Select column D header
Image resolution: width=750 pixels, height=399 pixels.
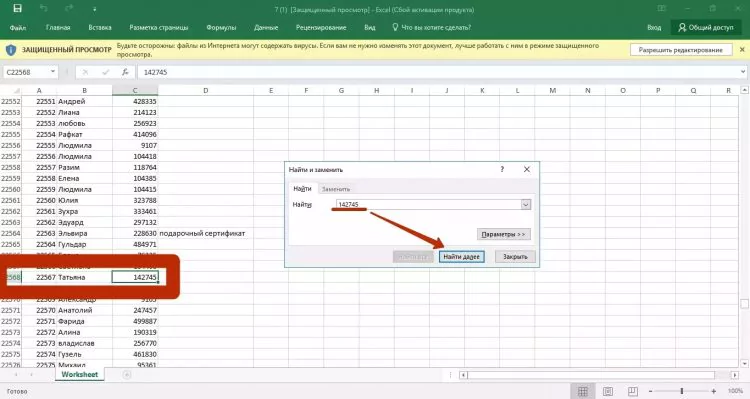(206, 90)
